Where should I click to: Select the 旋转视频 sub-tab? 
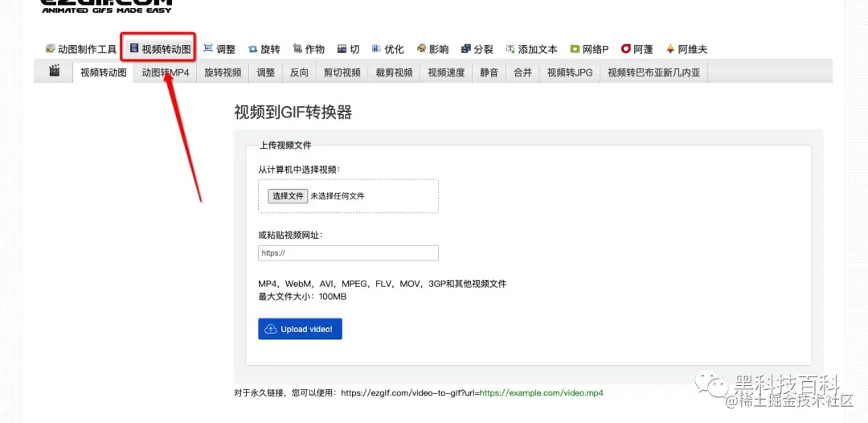tap(223, 72)
